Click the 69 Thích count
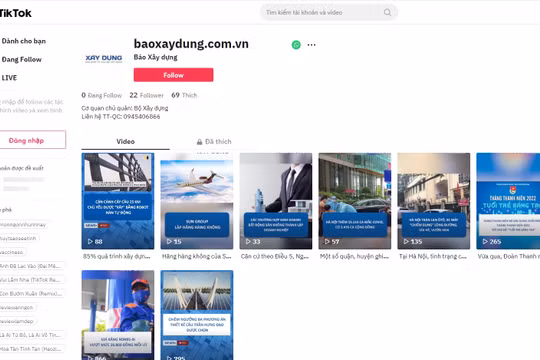 [x=184, y=95]
